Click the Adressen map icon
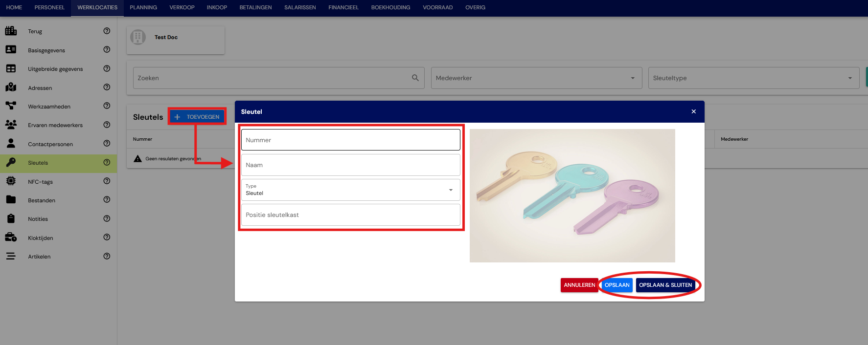This screenshot has height=345, width=868. tap(11, 87)
